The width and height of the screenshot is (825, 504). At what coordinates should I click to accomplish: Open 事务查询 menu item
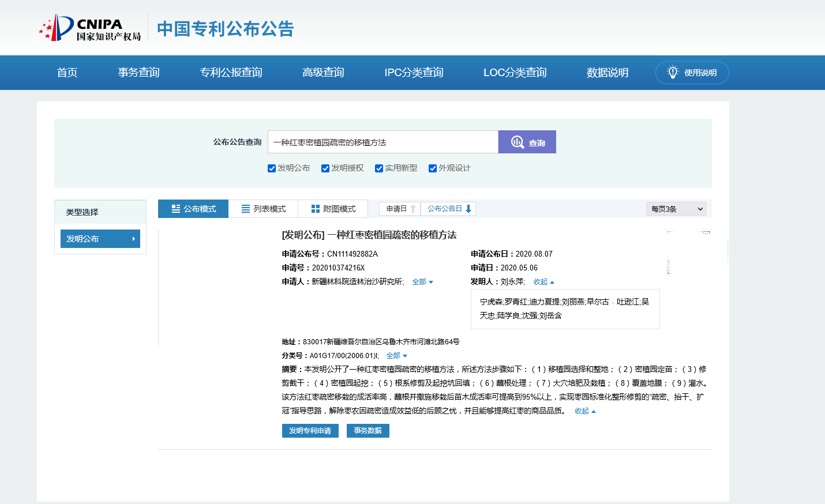click(x=138, y=73)
